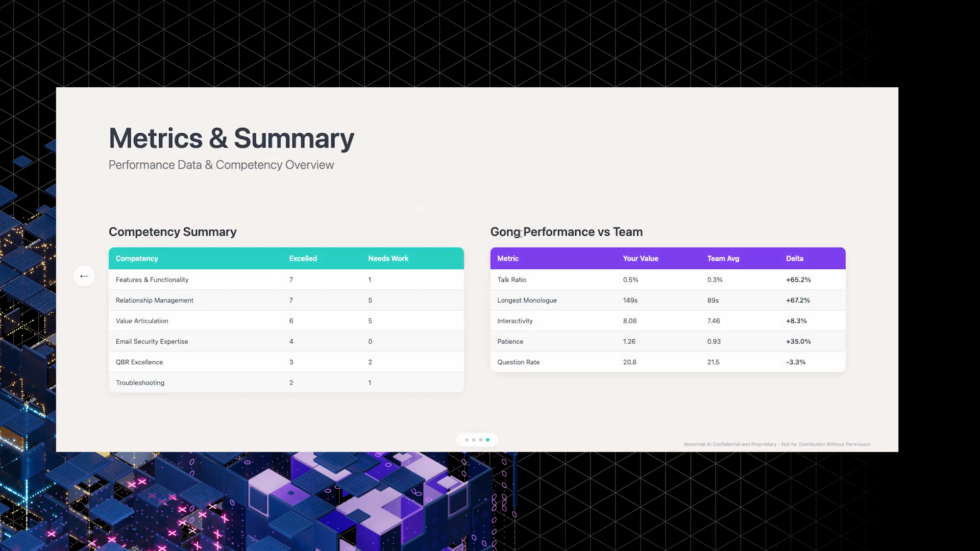The height and width of the screenshot is (551, 980).
Task: Select the Longest Monologue metric label
Action: [x=527, y=300]
